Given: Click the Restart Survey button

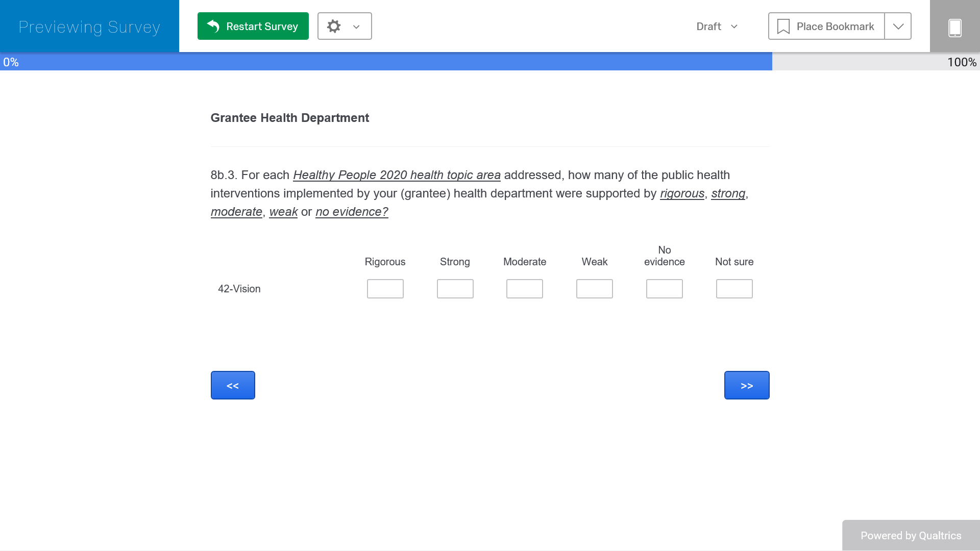Looking at the screenshot, I should tap(253, 26).
